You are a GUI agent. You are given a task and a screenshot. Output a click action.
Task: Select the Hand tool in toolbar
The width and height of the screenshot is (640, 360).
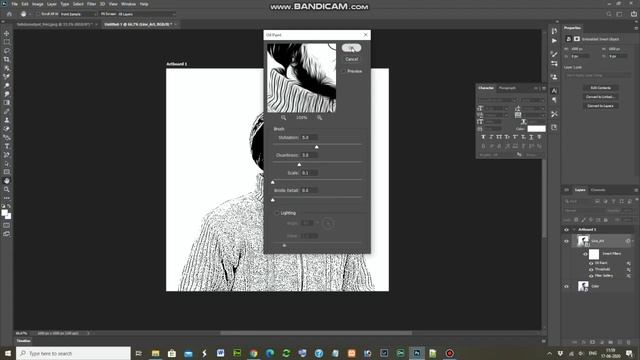[7, 180]
